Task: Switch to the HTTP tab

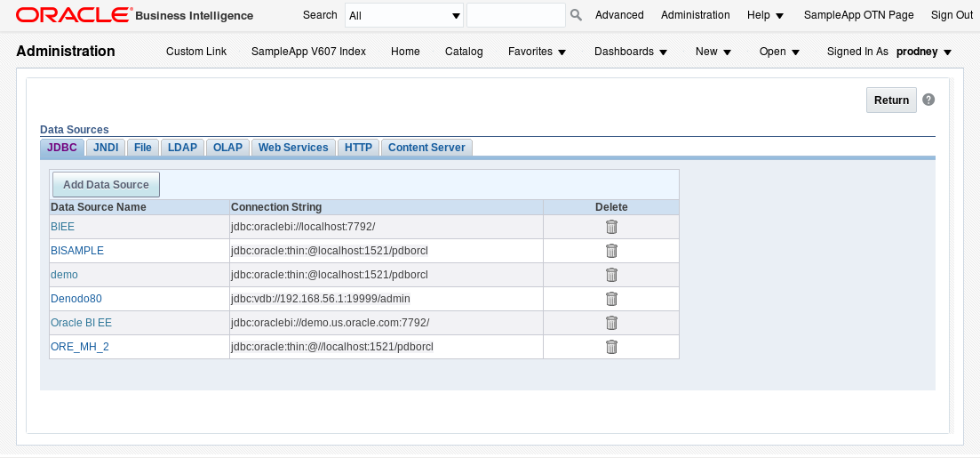Action: [x=359, y=148]
